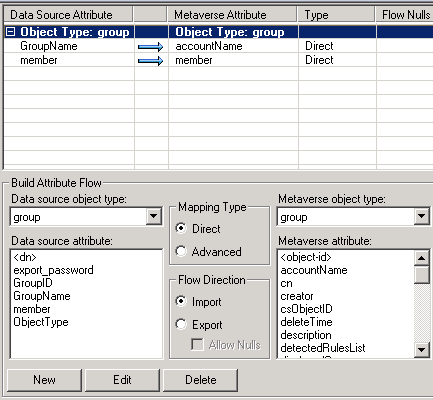Image resolution: width=433 pixels, height=400 pixels.
Task: Select the GroupName flow arrow icon
Action: click(151, 47)
